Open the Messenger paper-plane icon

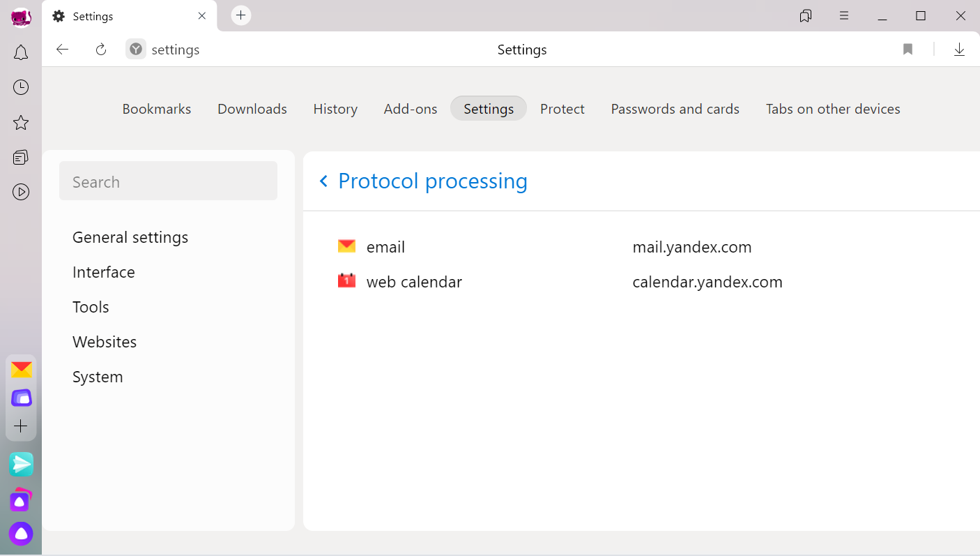[21, 464]
